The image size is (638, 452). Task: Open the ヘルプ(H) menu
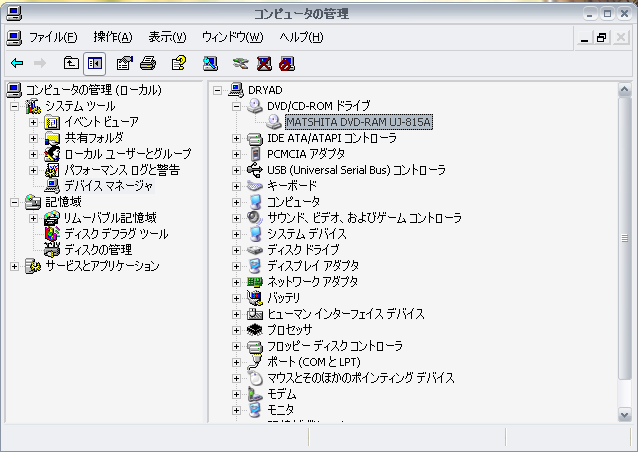tap(301, 37)
